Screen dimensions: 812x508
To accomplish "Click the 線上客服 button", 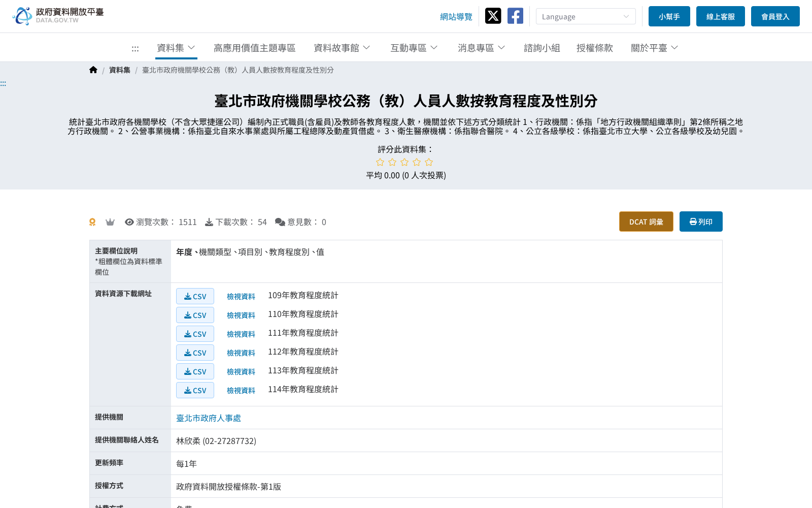I will [x=721, y=16].
